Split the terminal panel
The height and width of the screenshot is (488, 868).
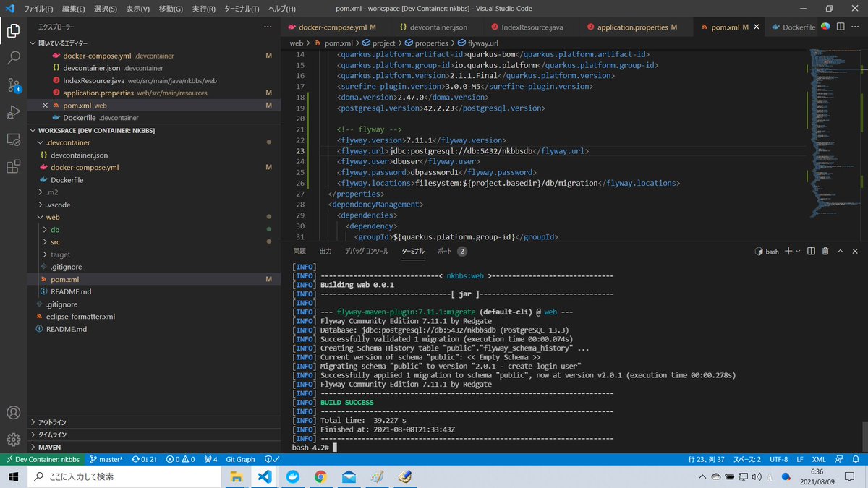[811, 251]
